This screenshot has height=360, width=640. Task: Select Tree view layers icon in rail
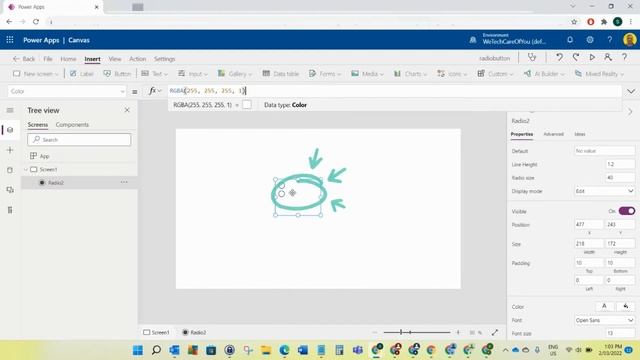(x=10, y=130)
